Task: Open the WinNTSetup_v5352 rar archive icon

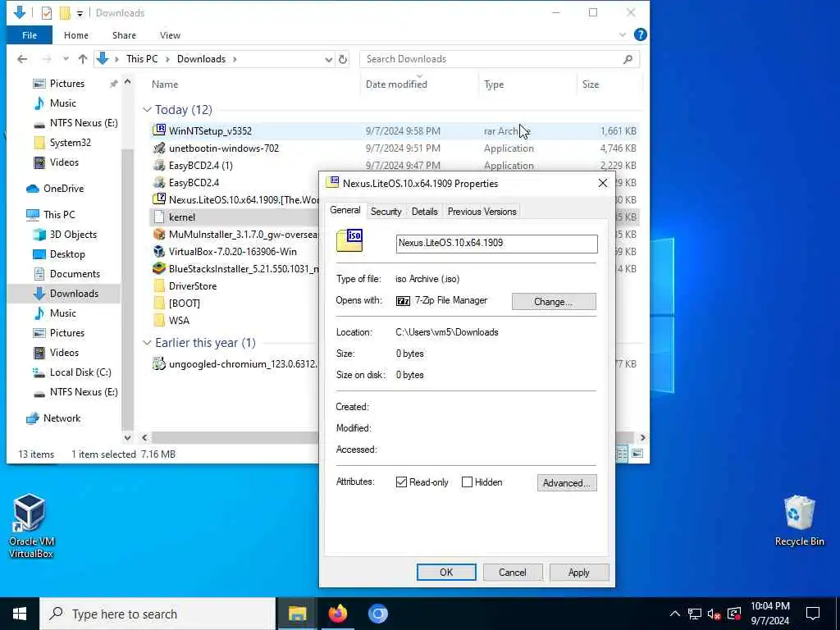Action: (159, 130)
